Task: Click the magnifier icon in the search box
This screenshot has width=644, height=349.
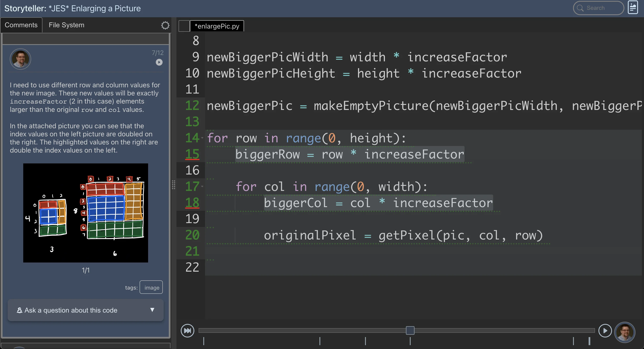Action: [x=580, y=8]
